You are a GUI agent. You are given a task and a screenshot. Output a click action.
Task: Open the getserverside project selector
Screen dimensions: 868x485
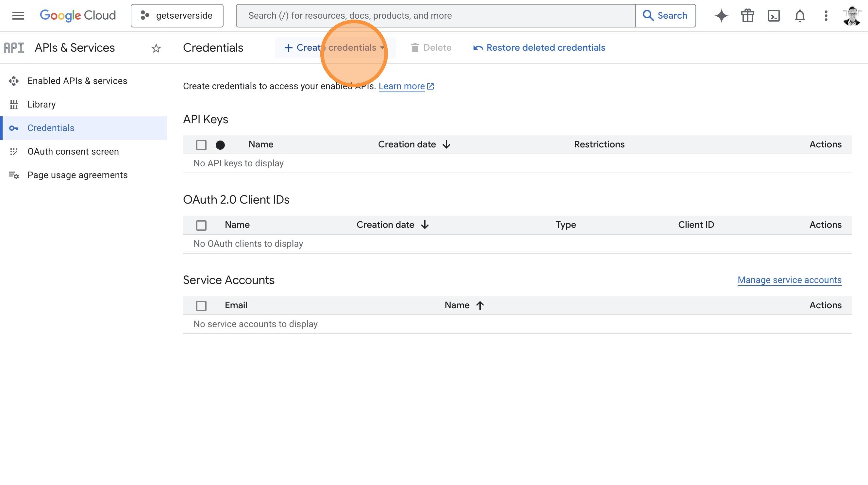[177, 15]
